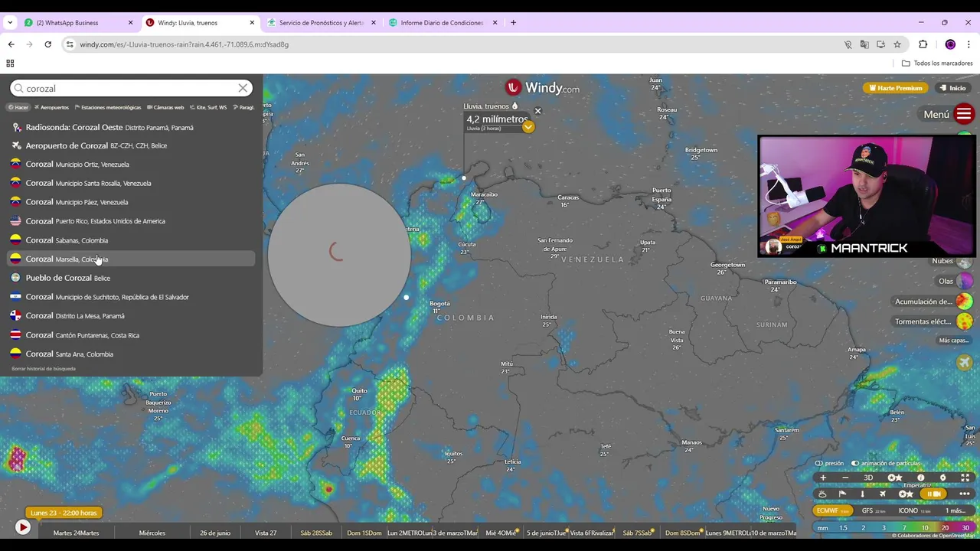Expand the 1 más models dropdown
This screenshot has height=551, width=980.
(955, 510)
